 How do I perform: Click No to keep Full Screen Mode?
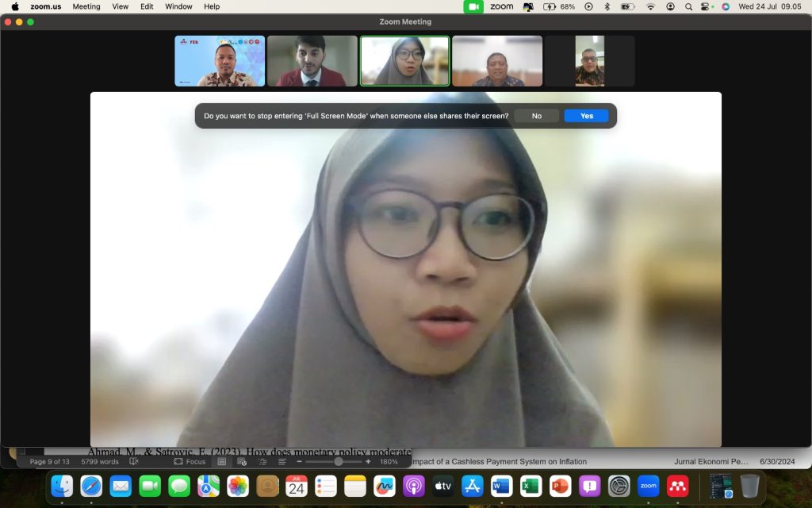tap(536, 116)
